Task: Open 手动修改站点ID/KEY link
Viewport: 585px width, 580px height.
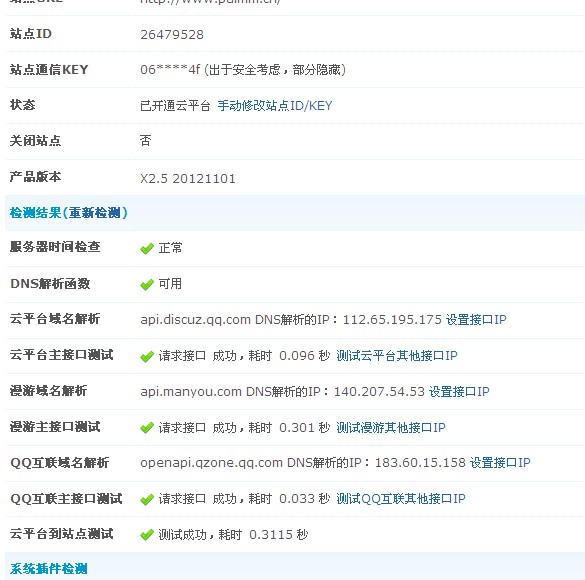Action: [x=275, y=106]
